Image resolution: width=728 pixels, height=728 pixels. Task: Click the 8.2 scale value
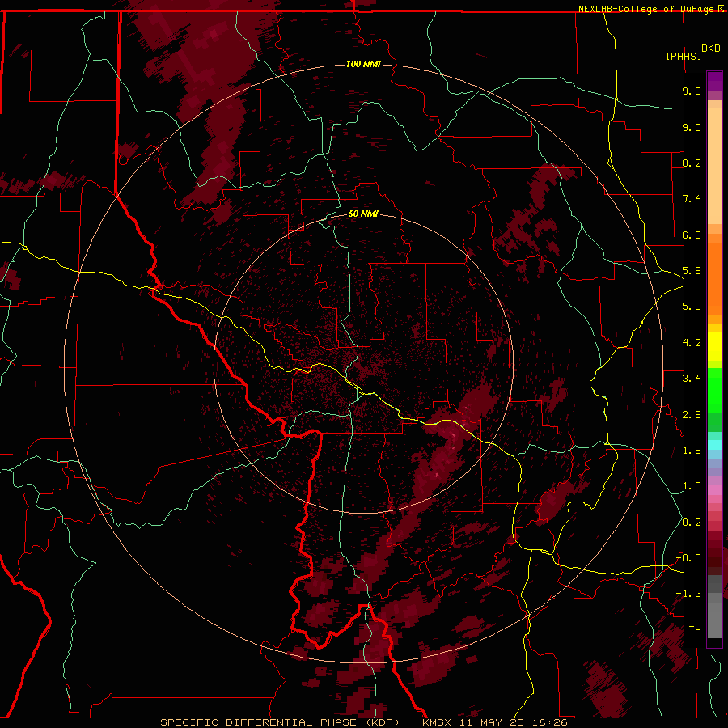tap(692, 163)
